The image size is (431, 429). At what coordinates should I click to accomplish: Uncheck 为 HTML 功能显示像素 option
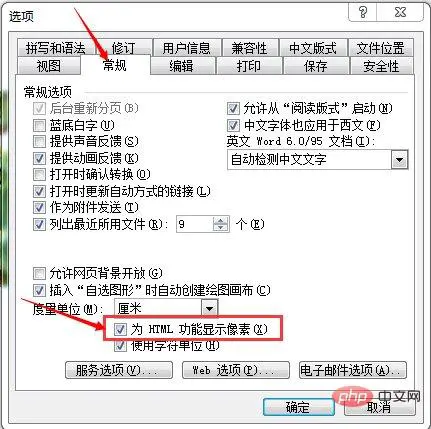point(120,329)
